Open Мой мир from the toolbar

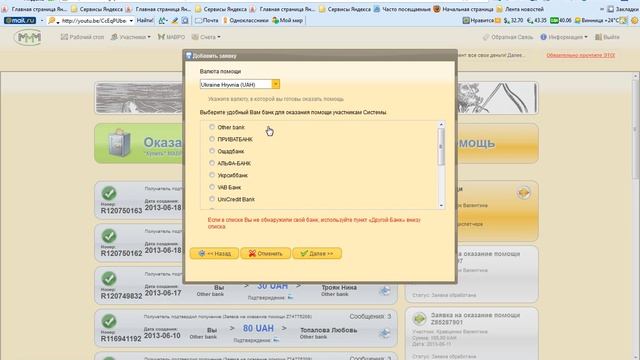click(288, 20)
